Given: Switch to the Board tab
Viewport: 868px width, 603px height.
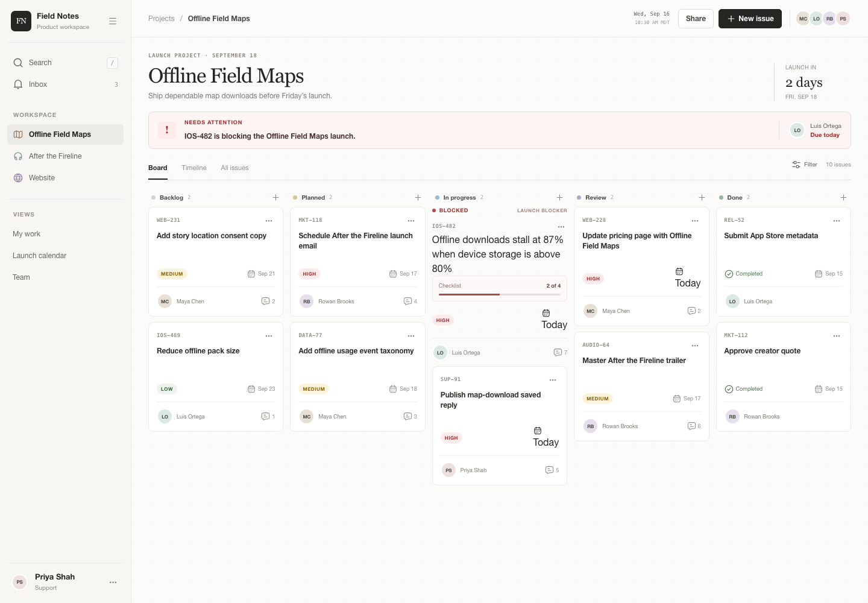Looking at the screenshot, I should 158,168.
